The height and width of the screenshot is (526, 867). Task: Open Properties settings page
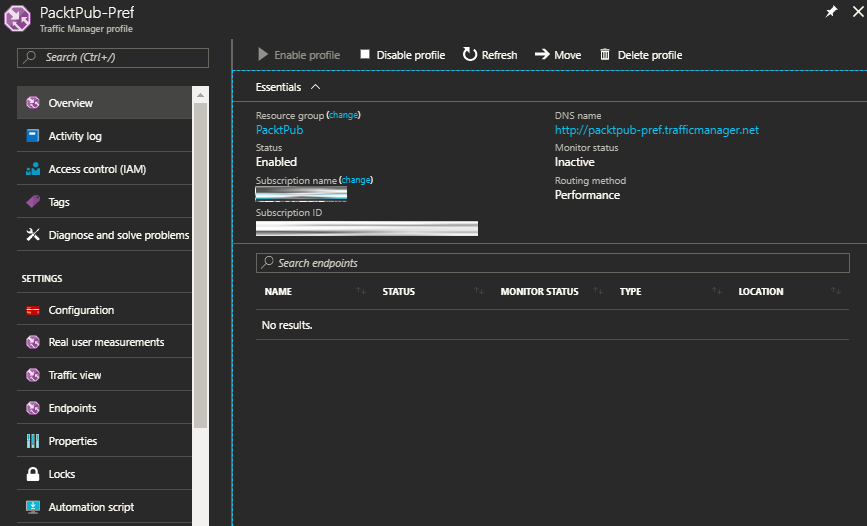(105, 441)
